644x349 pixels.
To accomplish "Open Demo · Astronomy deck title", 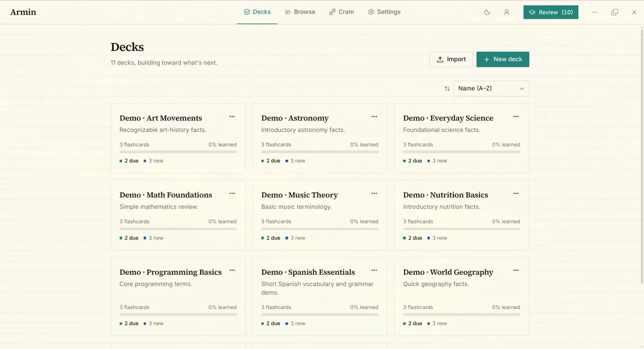I will coord(295,118).
